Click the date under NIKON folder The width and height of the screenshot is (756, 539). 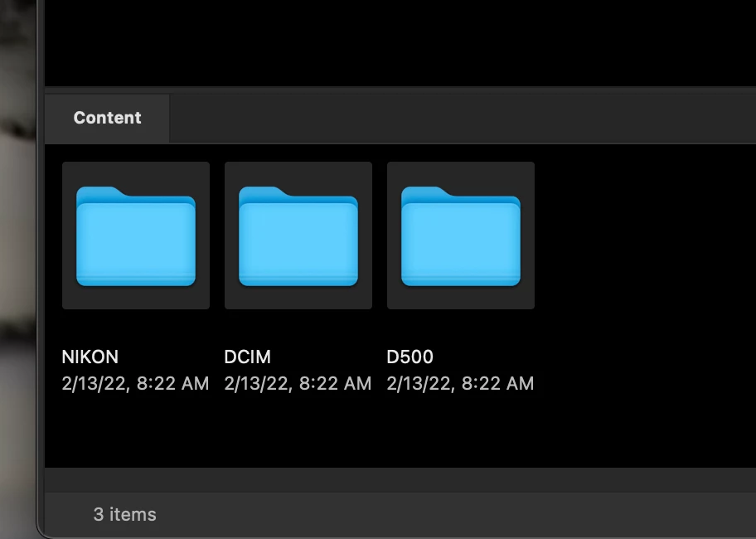pos(135,383)
